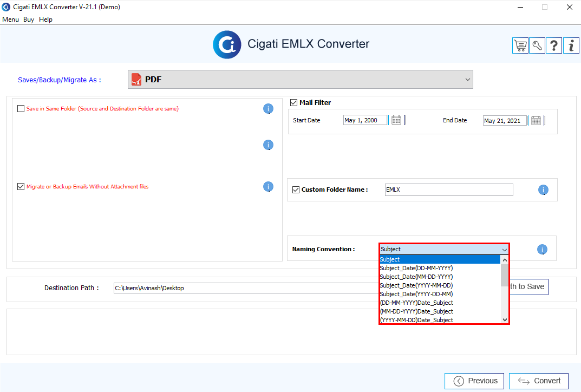This screenshot has width=581, height=392.
Task: Select 'Subject' naming option in list
Action: 440,259
